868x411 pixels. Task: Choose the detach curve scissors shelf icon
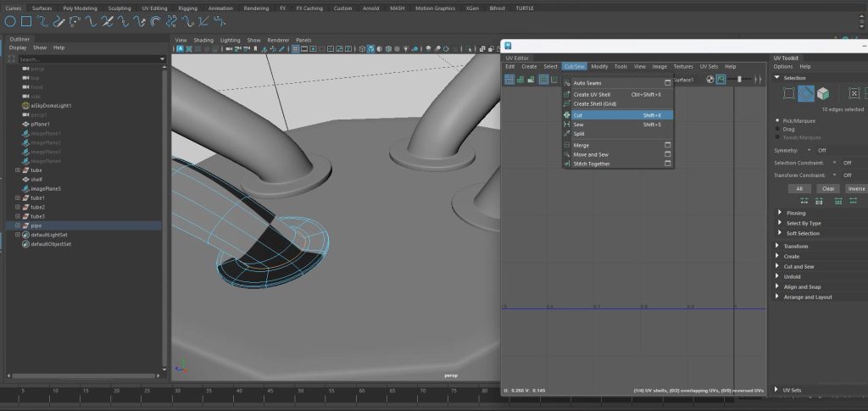(108, 21)
